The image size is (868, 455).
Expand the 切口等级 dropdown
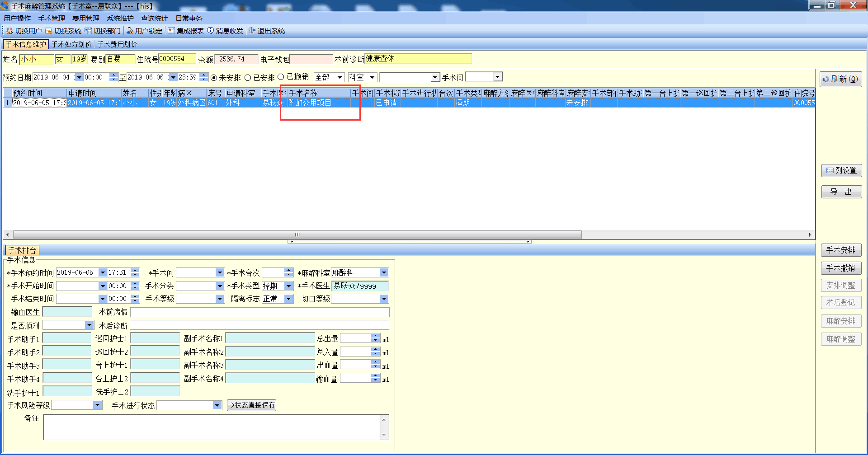click(x=384, y=299)
